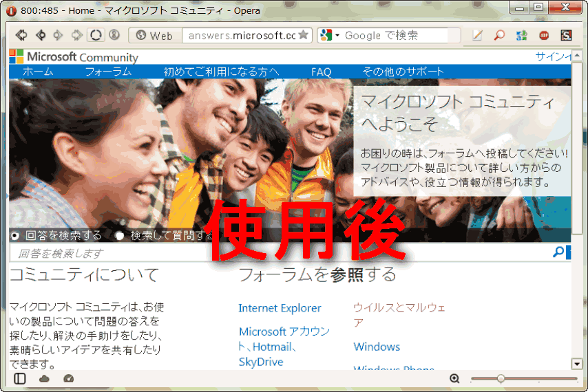Toggle the side panel icon in status bar
This screenshot has width=588, height=392.
coord(20,378)
